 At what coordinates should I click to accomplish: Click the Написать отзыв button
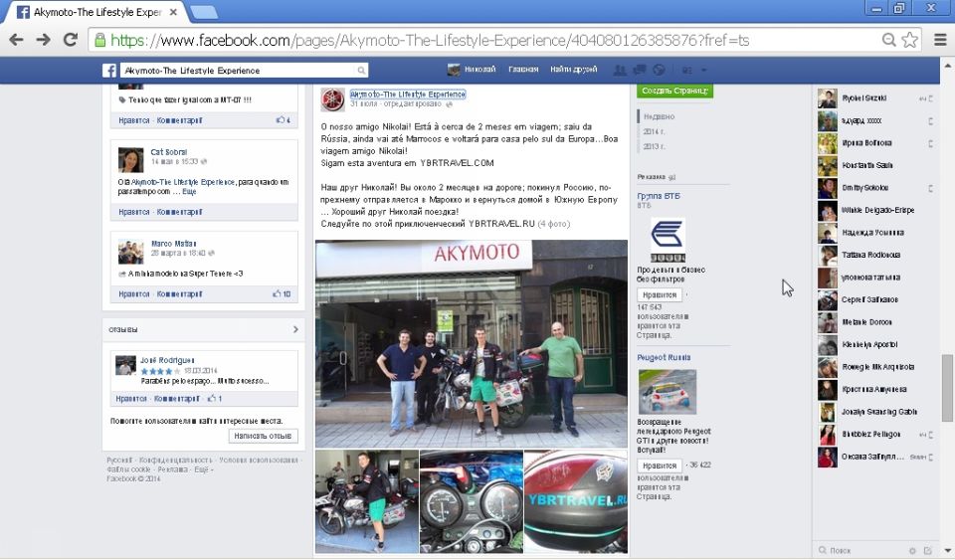263,436
